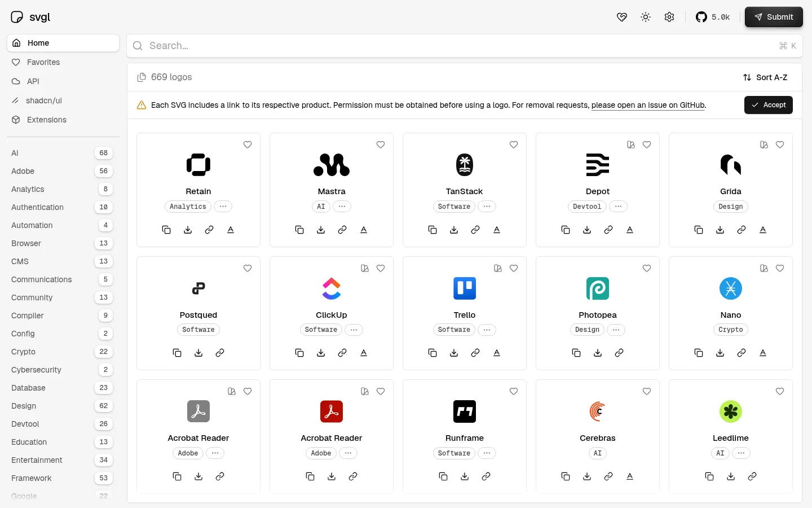Open the Runframe link icon

(x=486, y=476)
